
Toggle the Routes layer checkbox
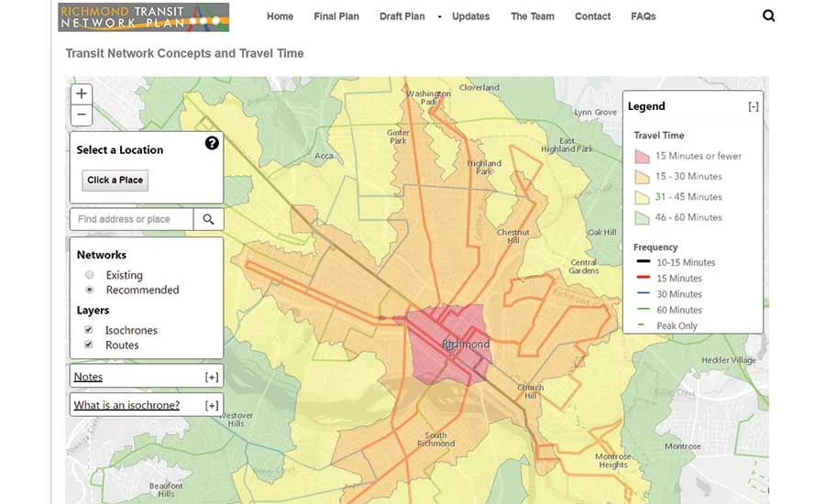pos(88,345)
